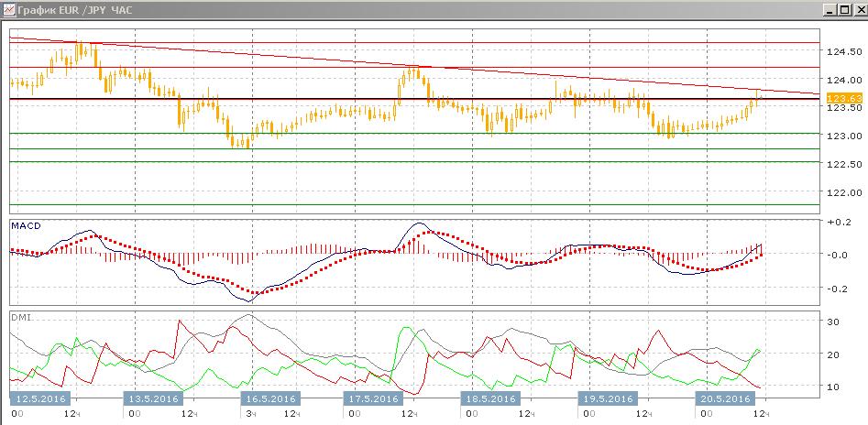Viewport: 868px width, 425px height.
Task: Click the 30 level on the DMI scale
Action: (x=833, y=321)
